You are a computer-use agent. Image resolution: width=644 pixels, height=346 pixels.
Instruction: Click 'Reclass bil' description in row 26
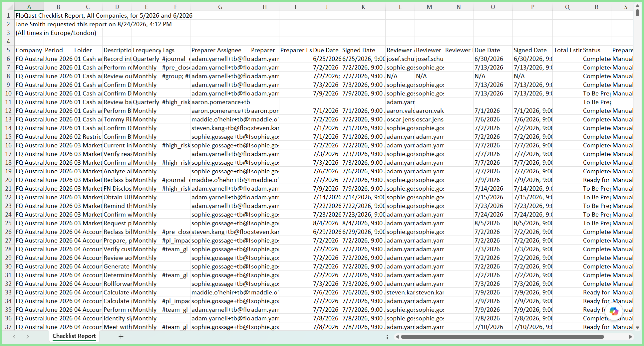click(x=117, y=232)
